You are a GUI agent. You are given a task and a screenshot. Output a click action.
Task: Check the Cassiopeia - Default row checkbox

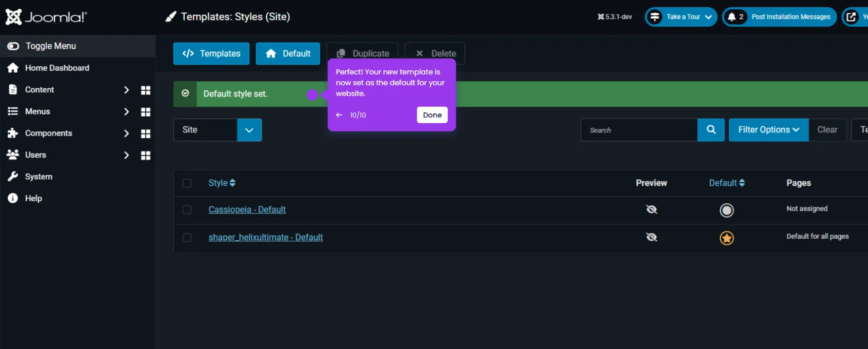click(x=187, y=210)
